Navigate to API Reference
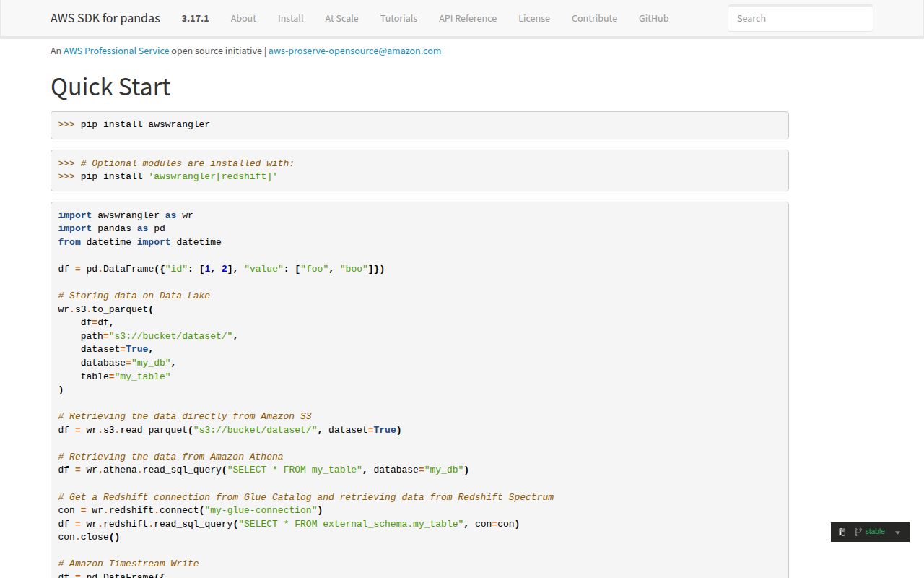 468,18
